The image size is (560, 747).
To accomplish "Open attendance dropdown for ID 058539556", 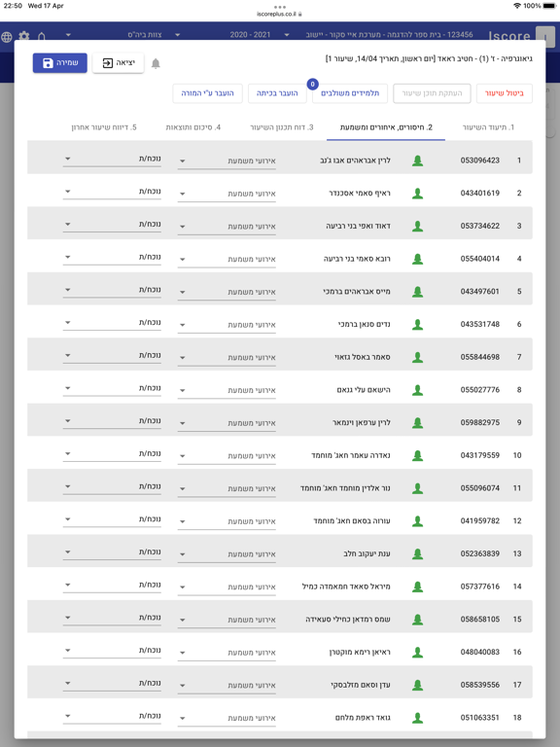I will [112, 683].
